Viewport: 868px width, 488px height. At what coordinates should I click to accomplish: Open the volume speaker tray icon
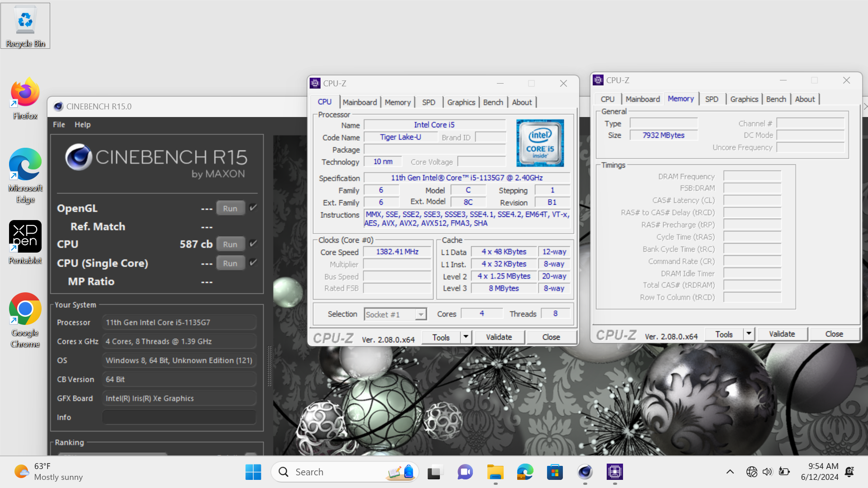[x=767, y=472]
